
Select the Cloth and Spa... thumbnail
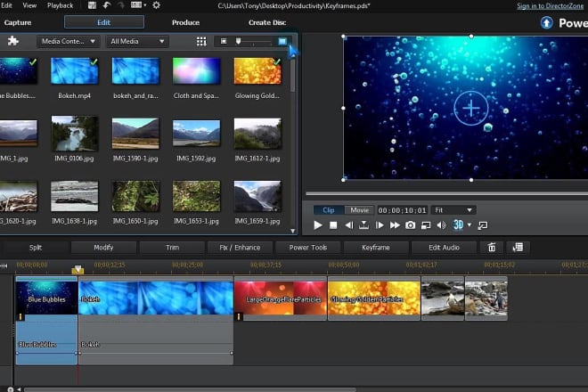click(x=196, y=71)
